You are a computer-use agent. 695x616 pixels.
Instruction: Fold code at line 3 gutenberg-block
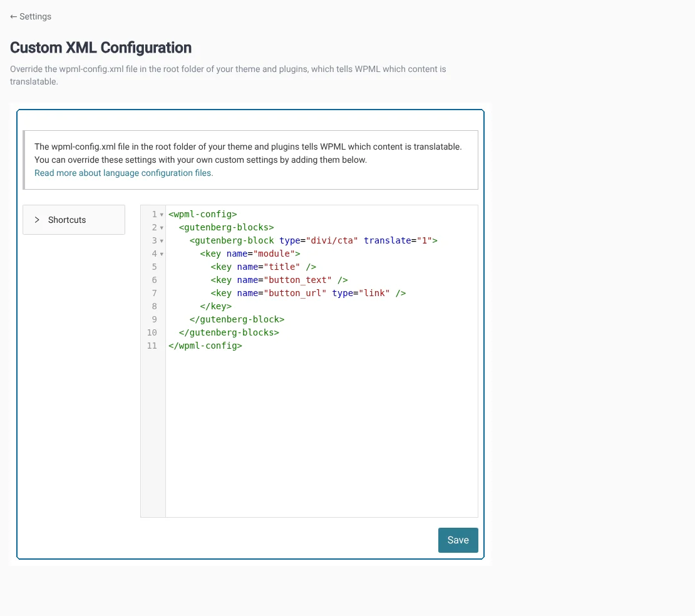[162, 241]
